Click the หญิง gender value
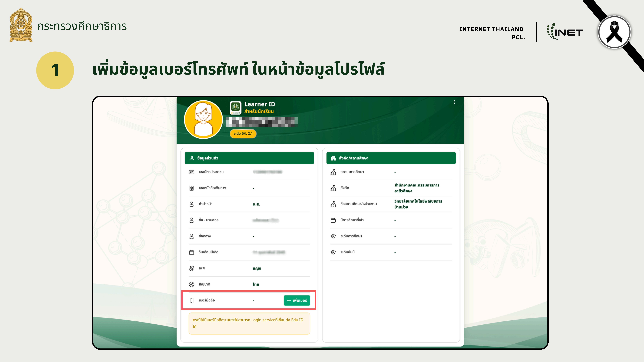 (257, 268)
